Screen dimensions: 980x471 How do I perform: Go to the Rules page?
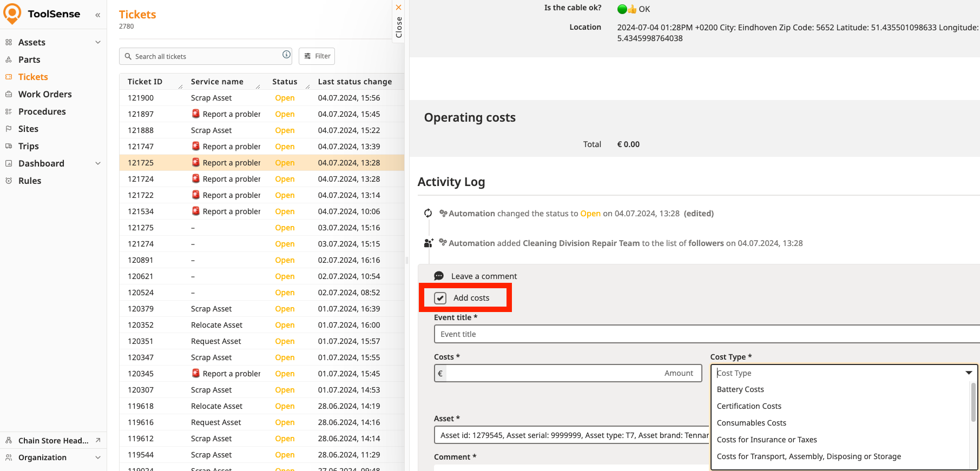click(30, 181)
